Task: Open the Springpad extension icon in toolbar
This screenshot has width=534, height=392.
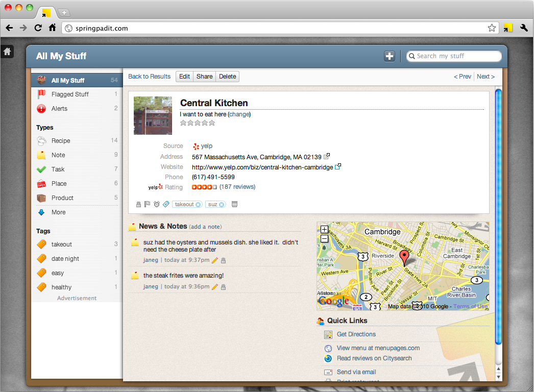Action: point(508,28)
